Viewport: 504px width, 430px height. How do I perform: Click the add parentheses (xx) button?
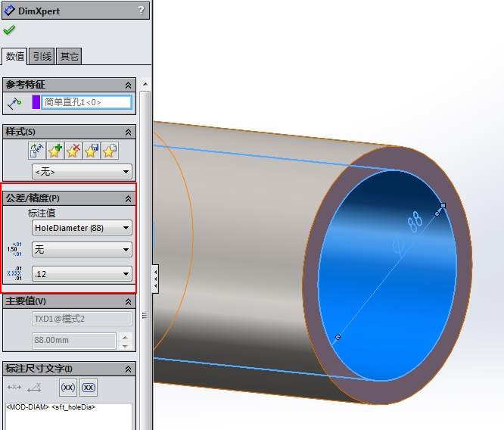pyautogui.click(x=68, y=388)
